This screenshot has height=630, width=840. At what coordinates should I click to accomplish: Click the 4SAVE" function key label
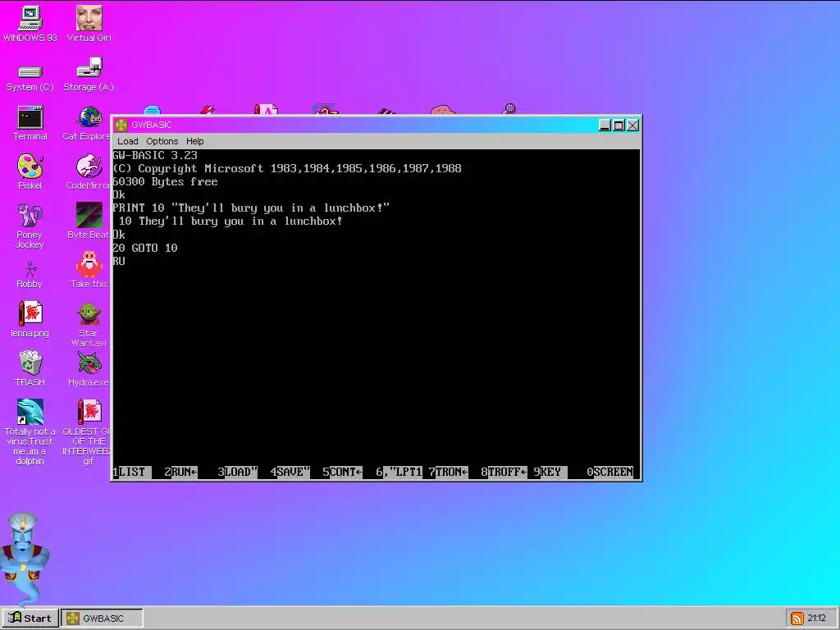290,472
